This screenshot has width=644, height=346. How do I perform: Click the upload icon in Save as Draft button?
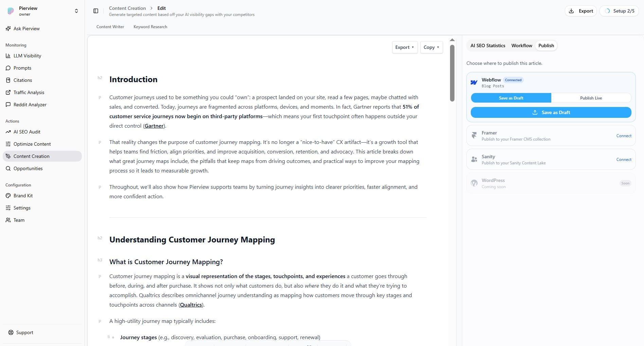coord(535,112)
